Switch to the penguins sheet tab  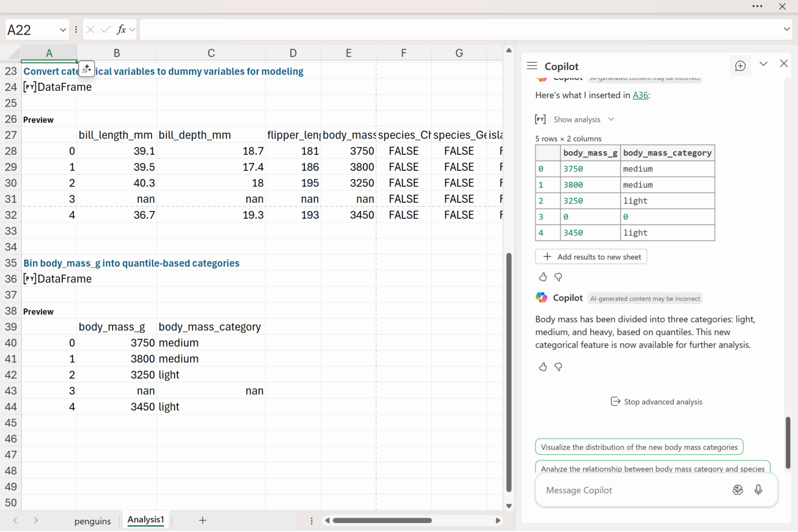(x=92, y=521)
